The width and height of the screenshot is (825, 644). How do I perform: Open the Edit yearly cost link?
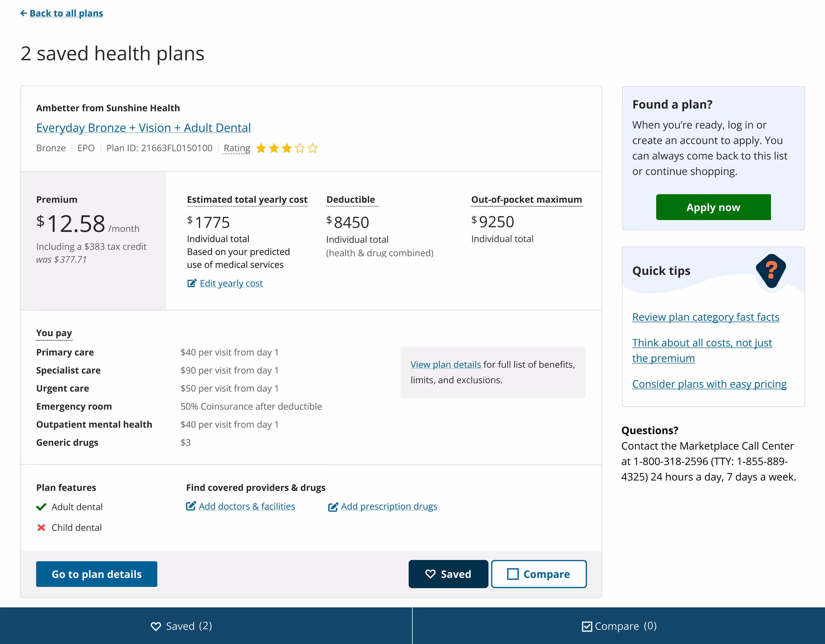[x=231, y=283]
